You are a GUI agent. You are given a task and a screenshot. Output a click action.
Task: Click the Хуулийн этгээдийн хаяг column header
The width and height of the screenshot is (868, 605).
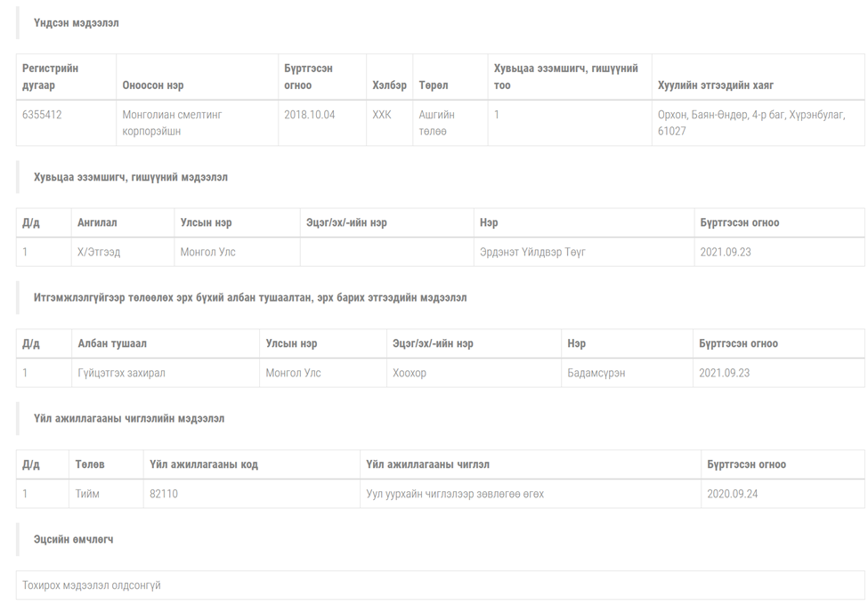tap(715, 85)
